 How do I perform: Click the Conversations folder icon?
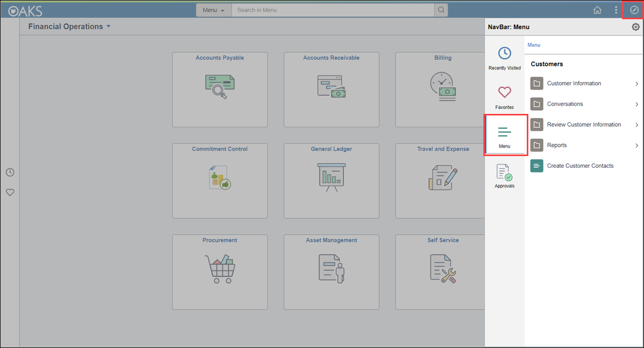pyautogui.click(x=537, y=104)
